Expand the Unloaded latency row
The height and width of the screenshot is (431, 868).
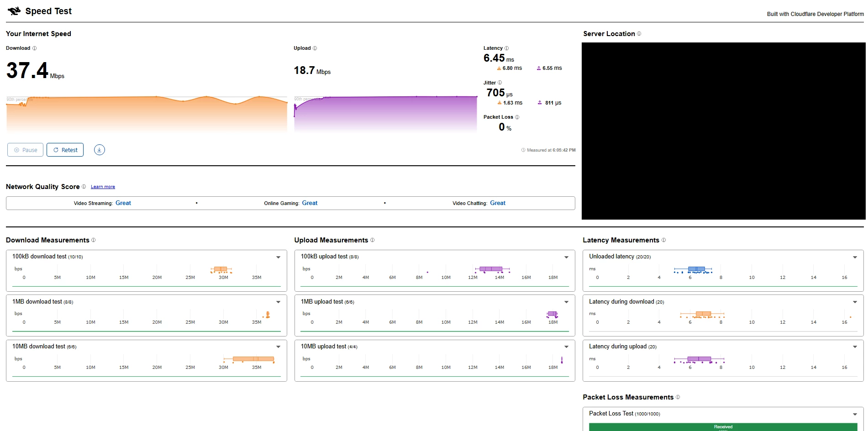tap(855, 257)
